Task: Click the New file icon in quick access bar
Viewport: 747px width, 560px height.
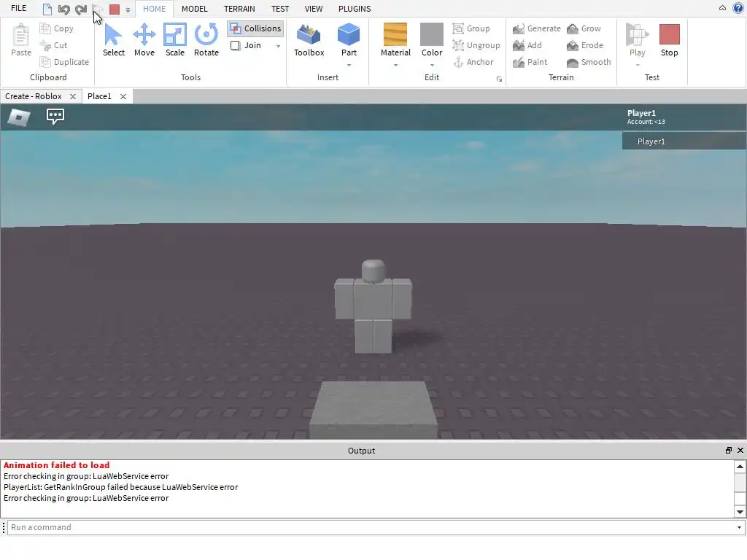Action: 47,9
